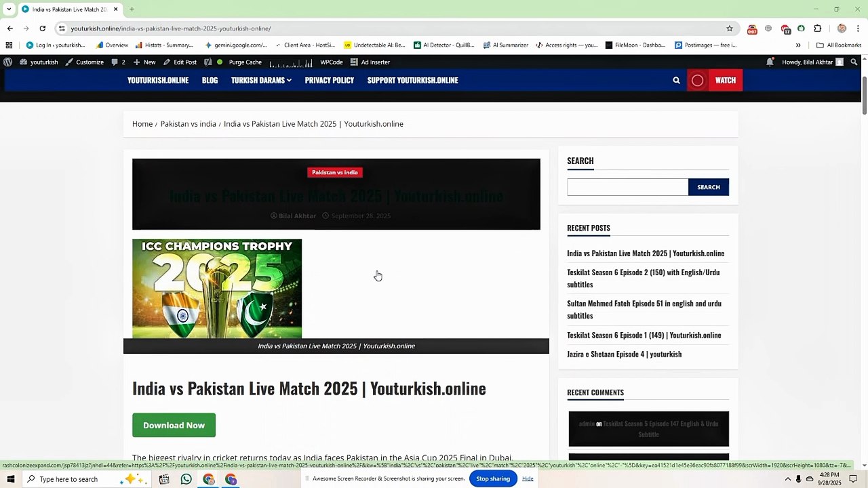
Task: Open the WordPress notifications bell
Action: click(770, 62)
